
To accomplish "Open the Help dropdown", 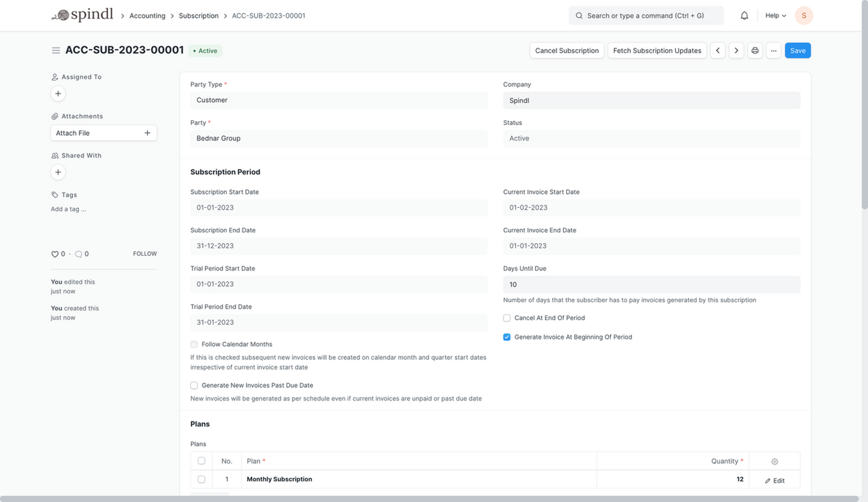I will (x=775, y=16).
